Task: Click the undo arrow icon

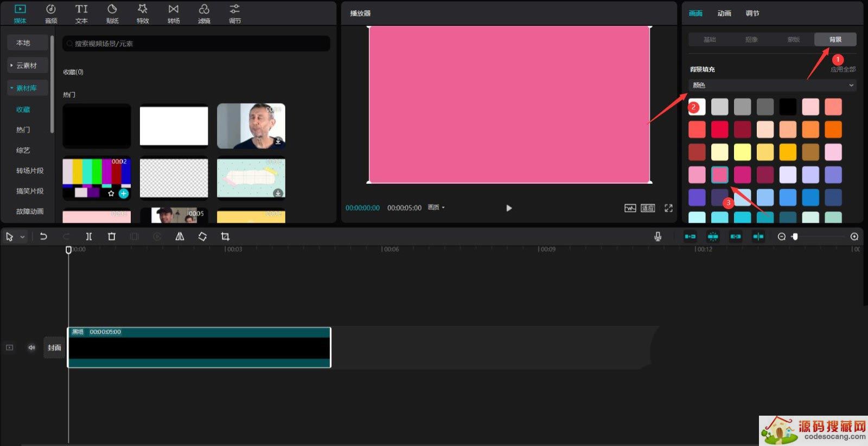Action: tap(43, 237)
